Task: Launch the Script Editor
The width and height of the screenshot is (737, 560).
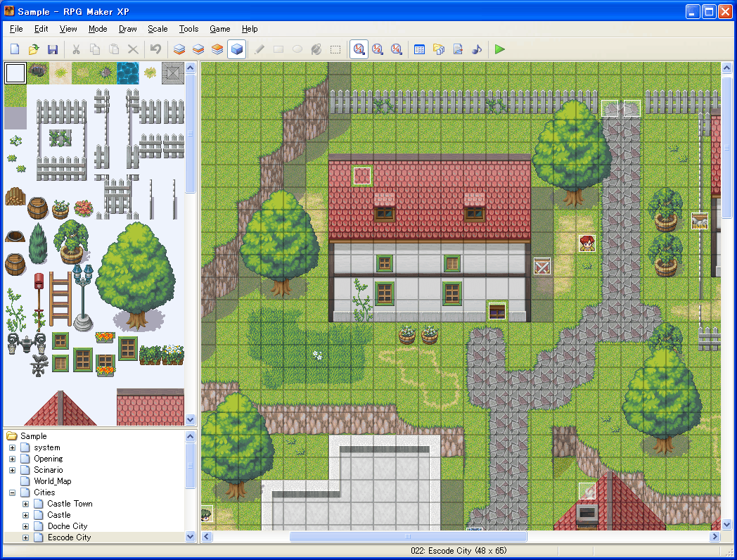Action: pos(457,49)
